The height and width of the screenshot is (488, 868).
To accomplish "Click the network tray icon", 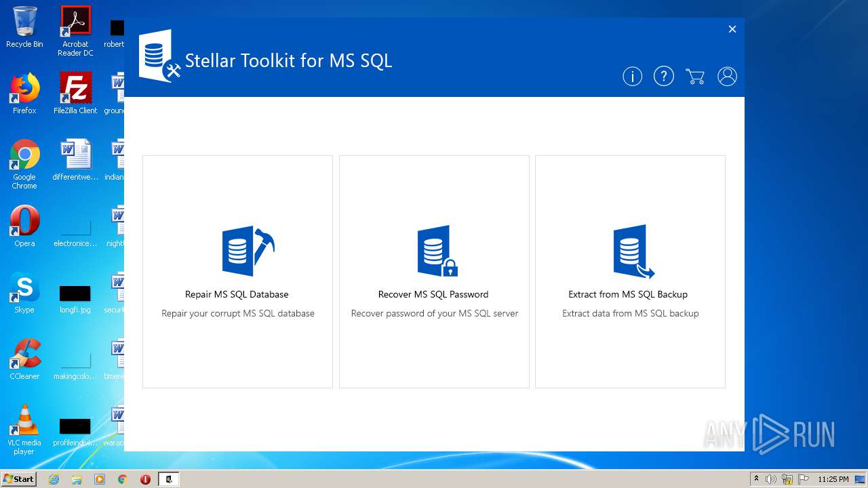I will [787, 479].
